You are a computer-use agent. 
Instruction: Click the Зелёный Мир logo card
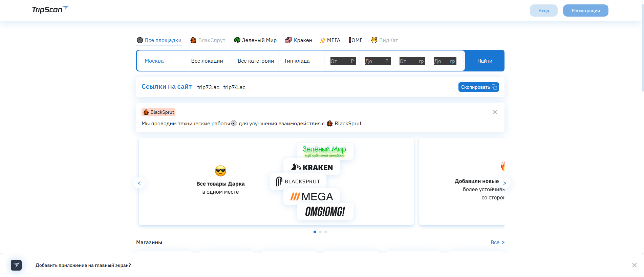(x=325, y=151)
